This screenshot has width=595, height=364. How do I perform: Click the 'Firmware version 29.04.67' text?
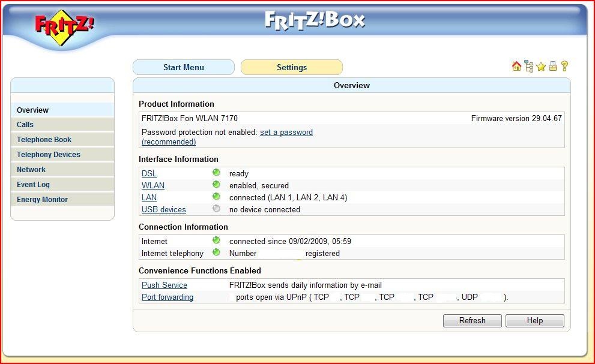516,118
